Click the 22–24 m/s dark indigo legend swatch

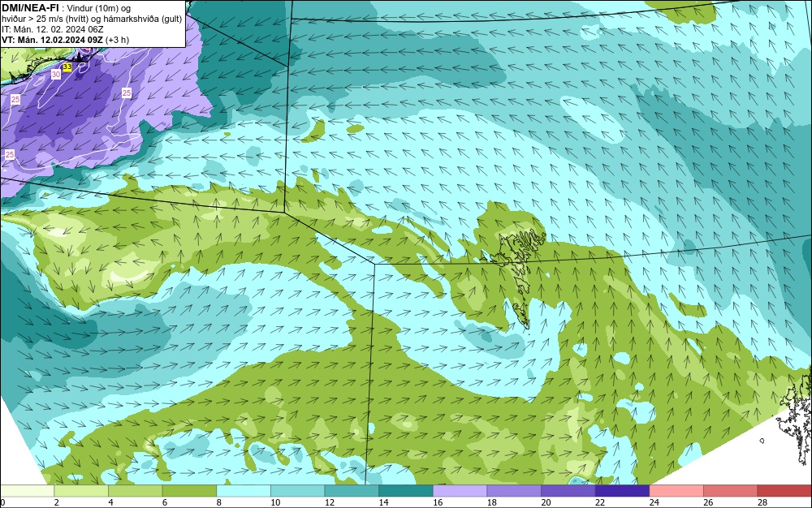(622, 491)
